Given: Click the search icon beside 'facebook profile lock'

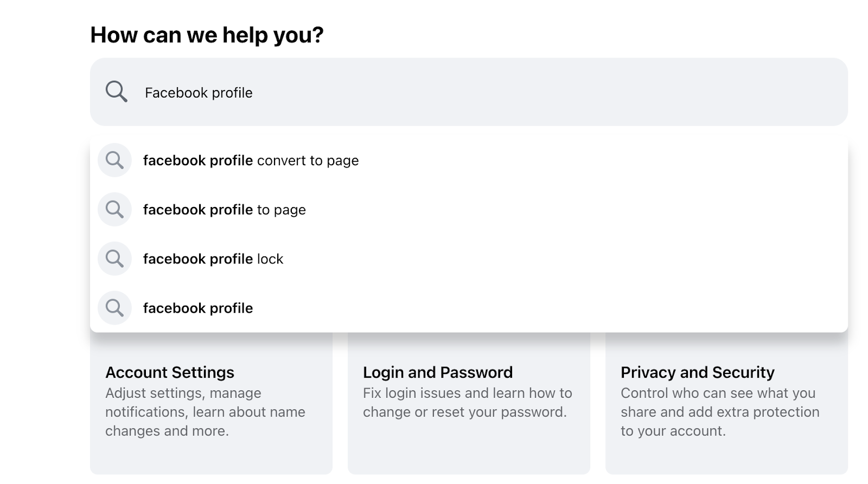Looking at the screenshot, I should click(114, 259).
